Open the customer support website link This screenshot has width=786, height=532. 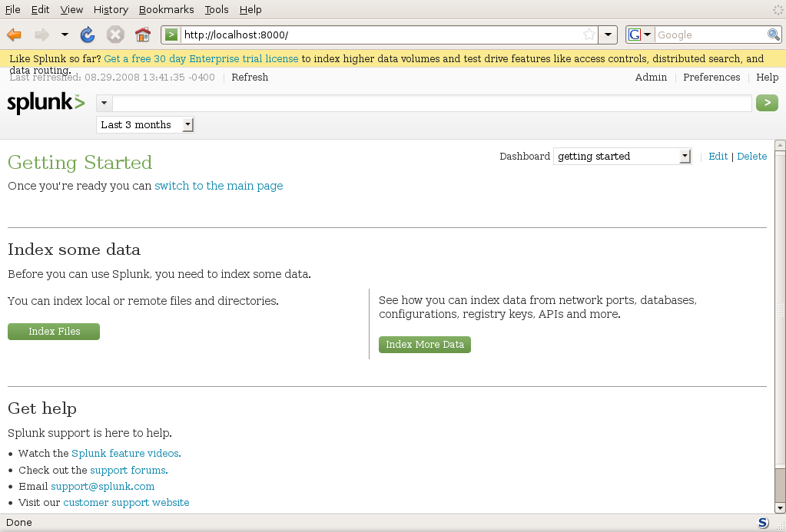tap(126, 502)
